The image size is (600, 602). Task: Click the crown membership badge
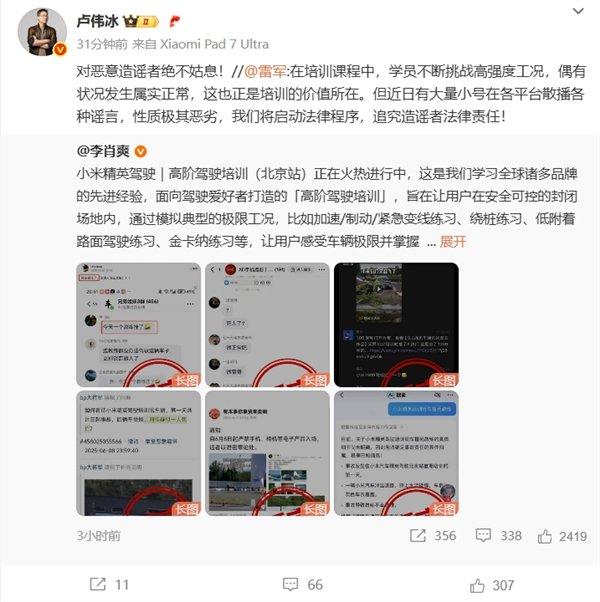[140, 22]
